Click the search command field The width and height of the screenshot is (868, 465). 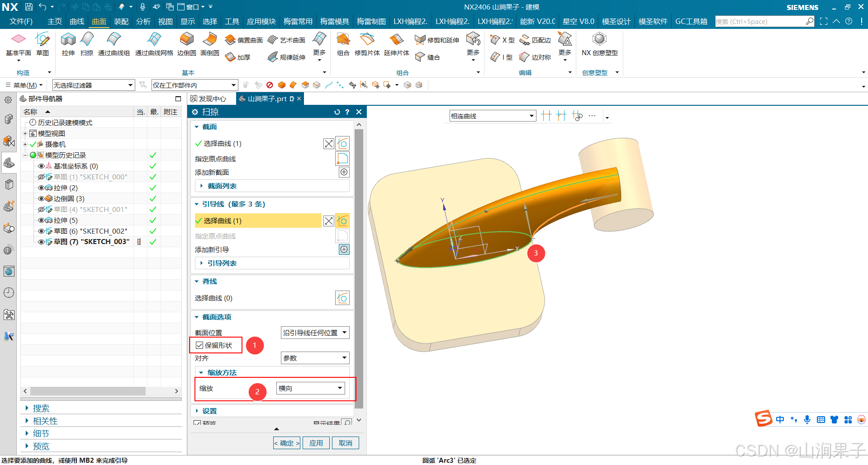tap(761, 21)
